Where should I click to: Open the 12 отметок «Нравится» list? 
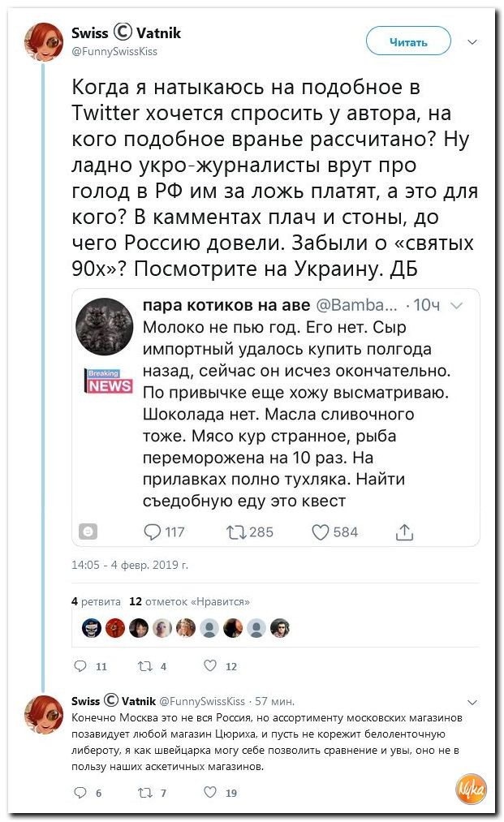[189, 601]
